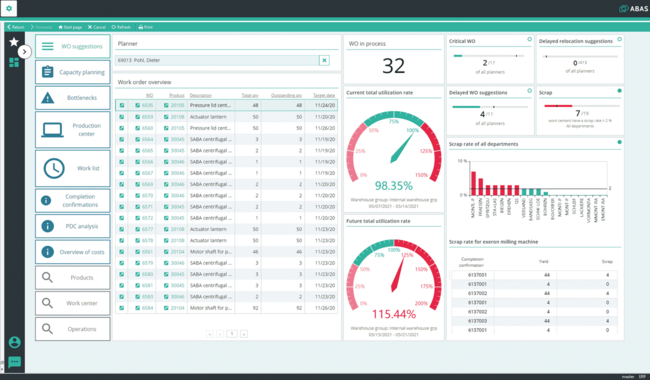Toggle row checkbox for WO 6559
This screenshot has width=650, height=380.
122,117
